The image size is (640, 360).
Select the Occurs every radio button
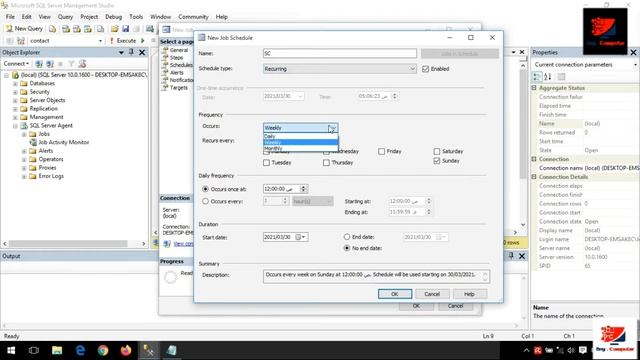click(x=205, y=201)
